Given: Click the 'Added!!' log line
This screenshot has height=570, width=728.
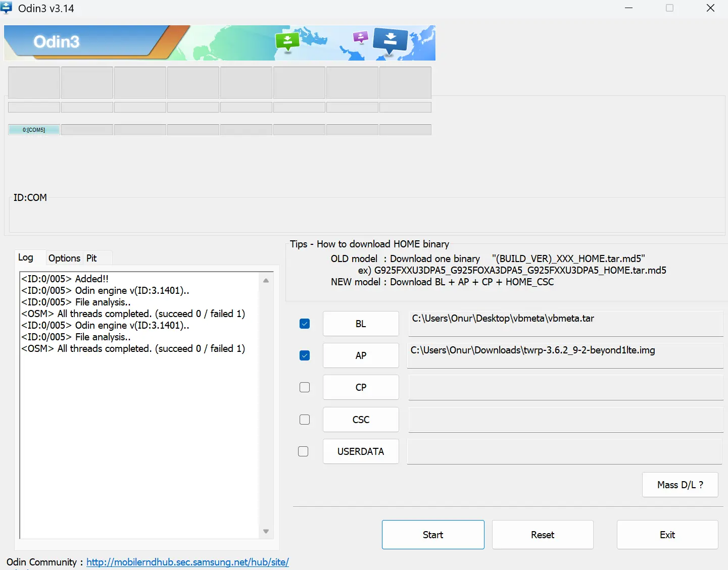Looking at the screenshot, I should pos(65,279).
